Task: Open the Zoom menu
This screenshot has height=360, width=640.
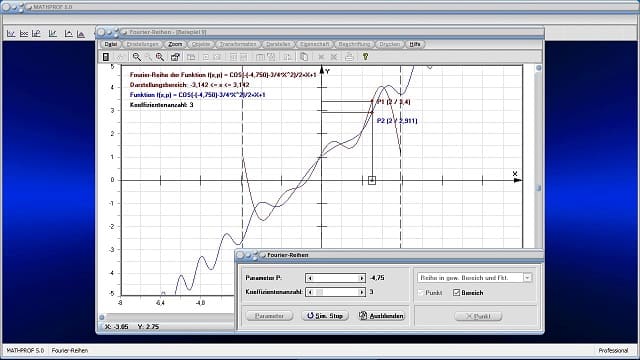Action: 175,44
